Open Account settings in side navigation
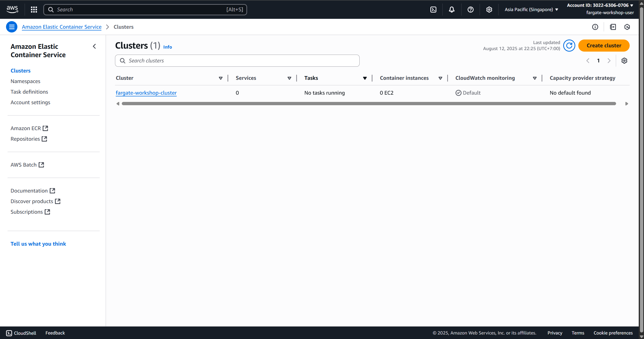The height and width of the screenshot is (339, 644). (x=30, y=102)
